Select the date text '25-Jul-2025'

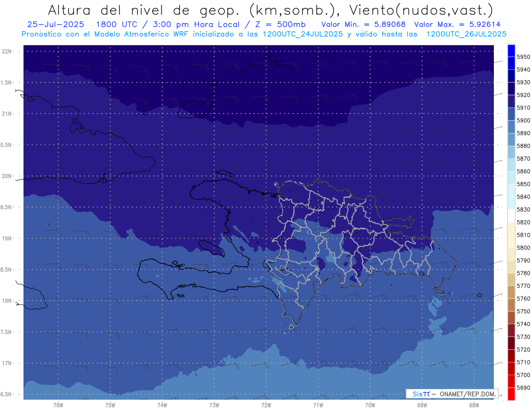pos(55,24)
